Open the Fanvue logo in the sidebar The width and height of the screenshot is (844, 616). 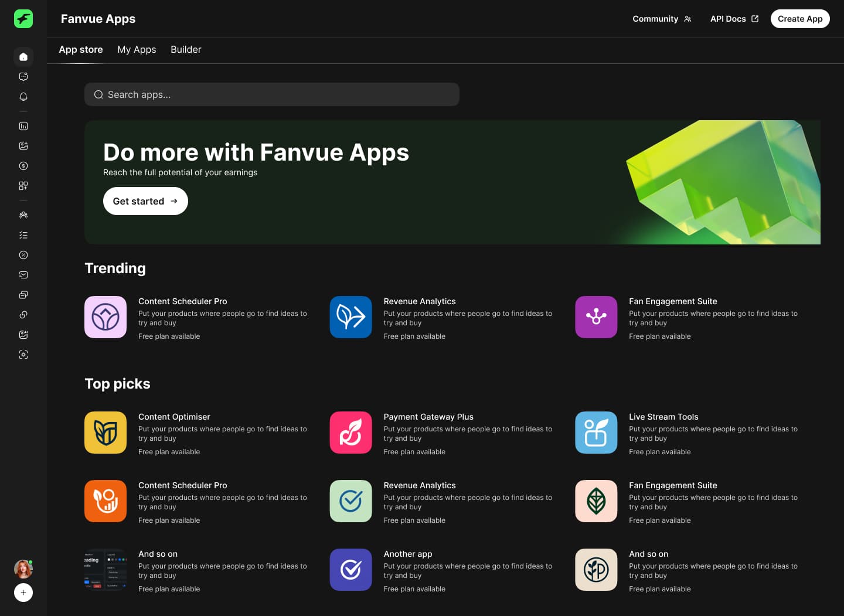(x=23, y=19)
